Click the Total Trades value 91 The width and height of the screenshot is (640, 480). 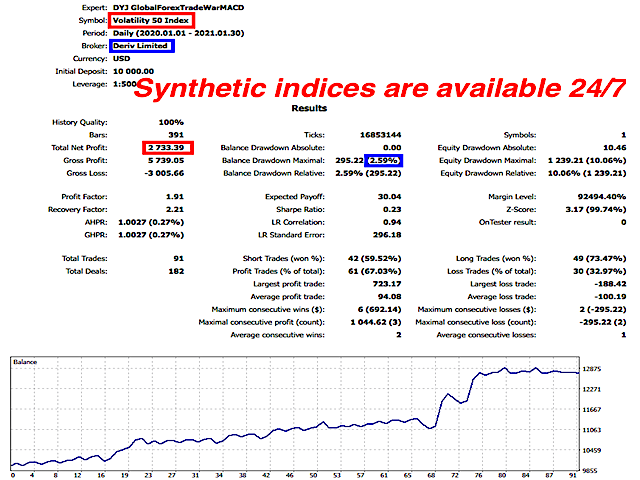click(x=178, y=258)
